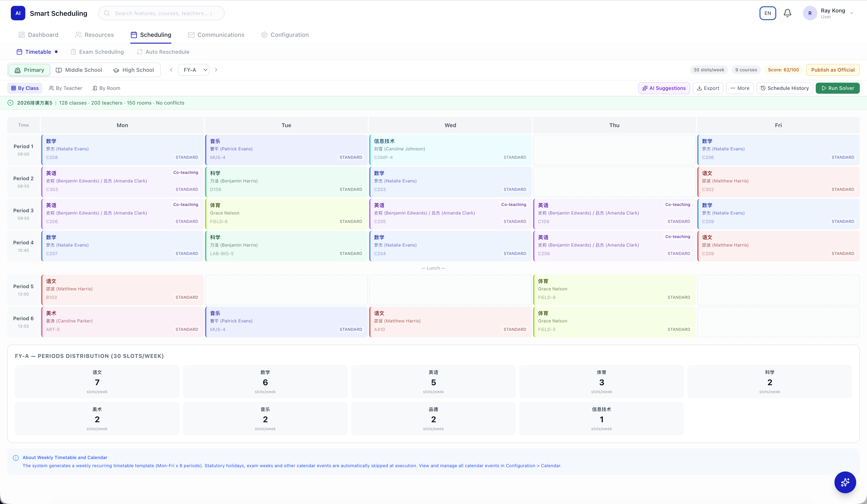Click Run Solver button
Image resolution: width=867 pixels, height=504 pixels.
tap(837, 88)
